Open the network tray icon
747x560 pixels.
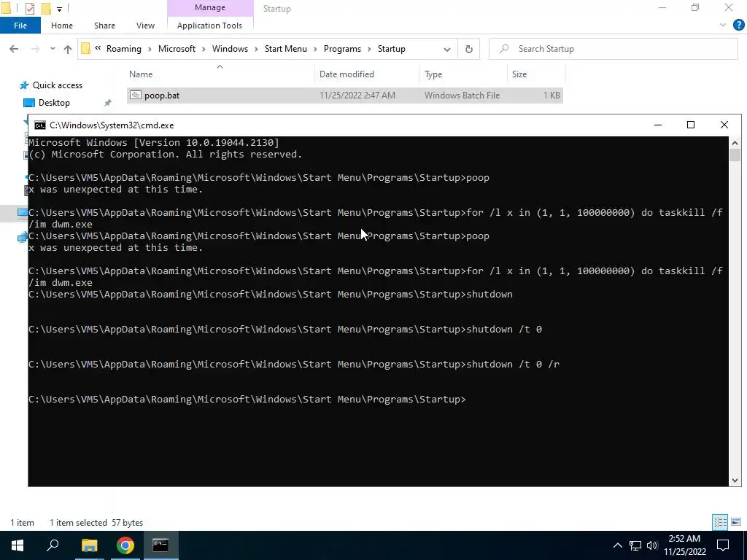click(x=635, y=545)
